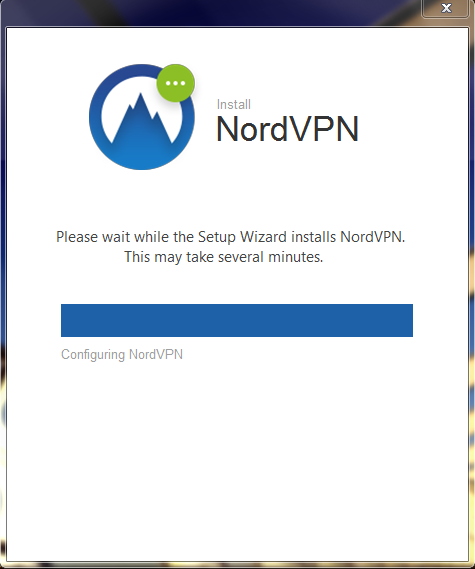Click the blue installation progress bar
The height and width of the screenshot is (569, 475).
(x=237, y=320)
